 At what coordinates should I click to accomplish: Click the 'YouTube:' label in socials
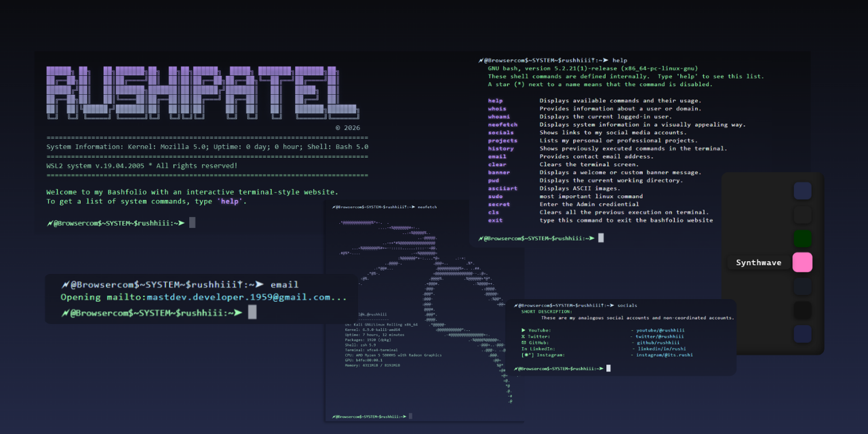coord(540,330)
